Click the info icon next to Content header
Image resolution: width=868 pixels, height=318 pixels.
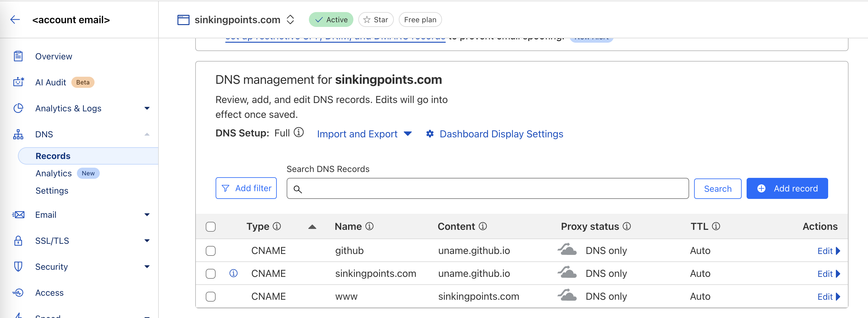483,226
